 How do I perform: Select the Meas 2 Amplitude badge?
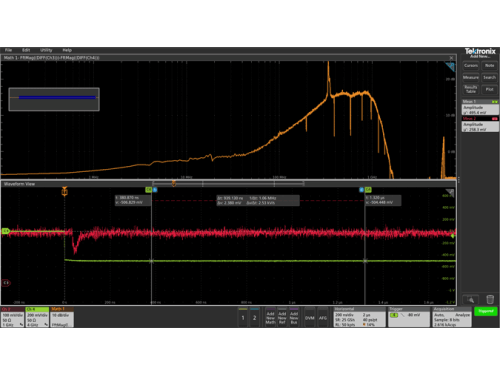pos(480,124)
